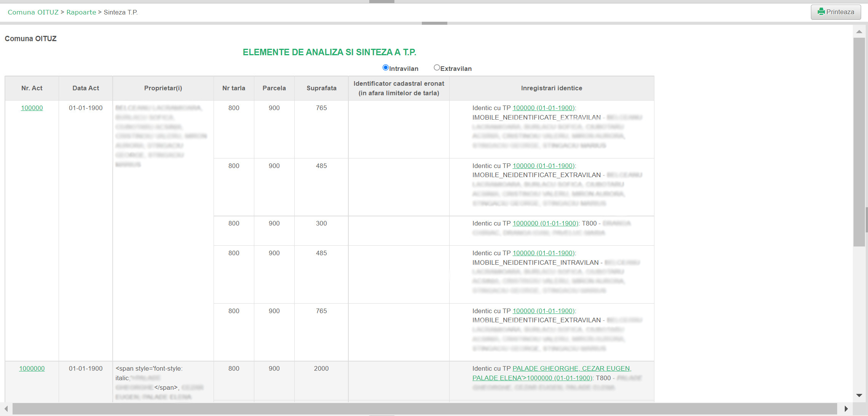Click the Nr. Act column header
868x416 pixels.
coord(32,88)
